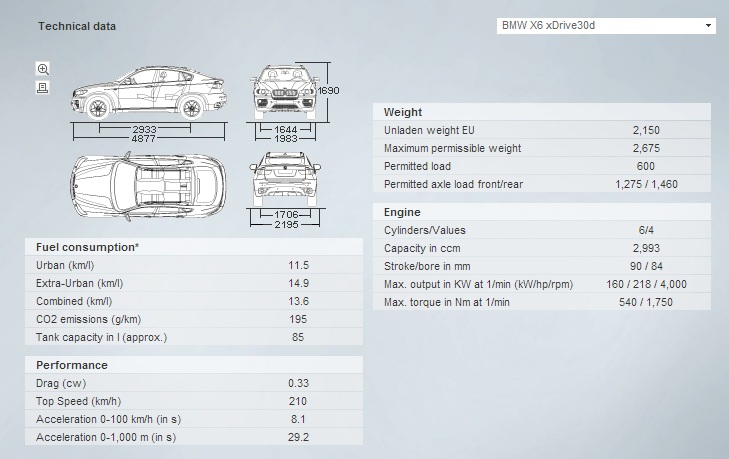Viewport: 729px width, 459px height.
Task: Click the Unladen weight EU label
Action: tap(429, 130)
